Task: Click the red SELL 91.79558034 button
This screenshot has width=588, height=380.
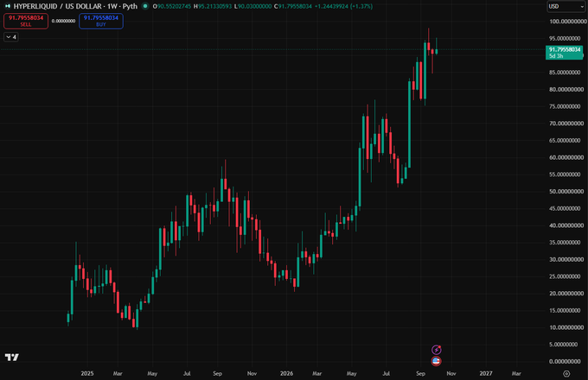Action: pos(26,21)
